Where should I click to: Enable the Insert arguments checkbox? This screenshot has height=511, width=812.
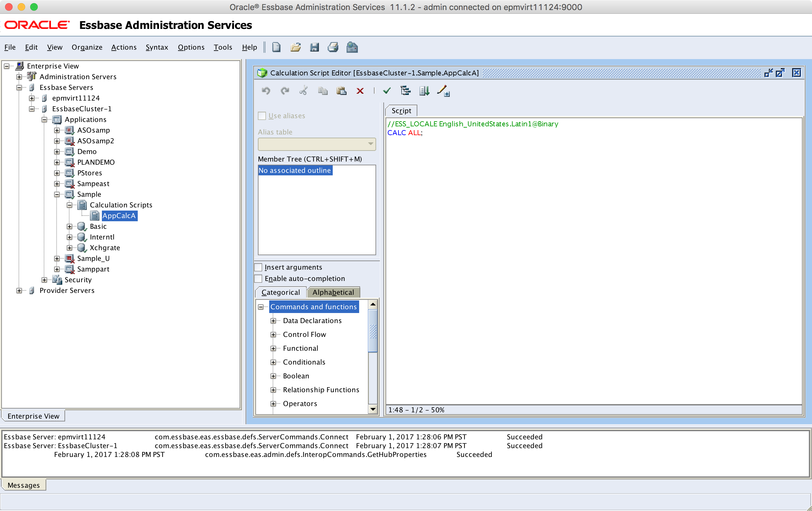point(258,267)
